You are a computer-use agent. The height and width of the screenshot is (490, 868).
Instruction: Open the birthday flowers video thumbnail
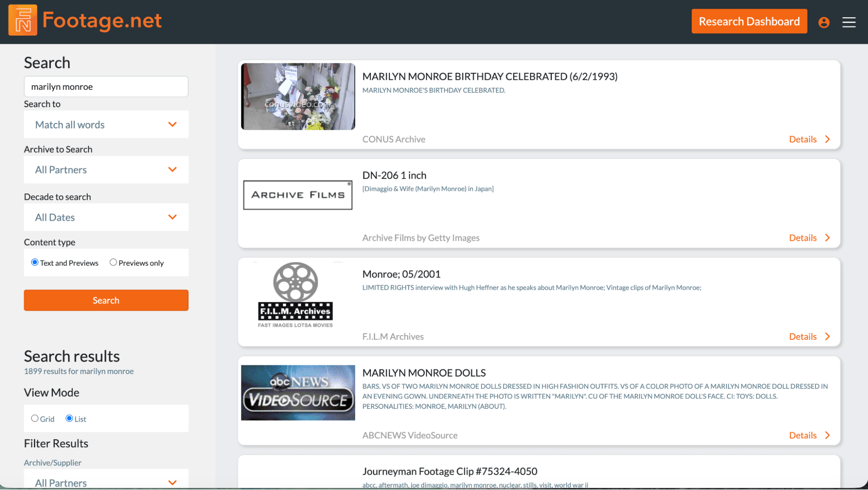point(298,96)
